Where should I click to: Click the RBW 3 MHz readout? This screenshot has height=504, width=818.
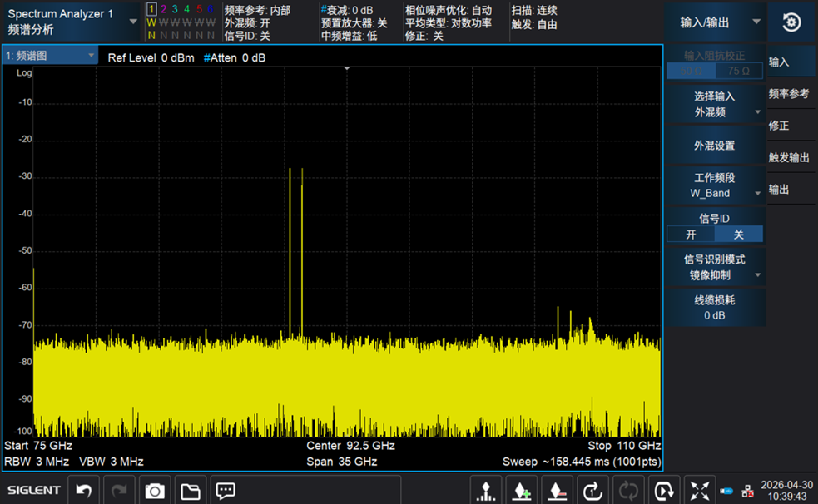coord(37,462)
